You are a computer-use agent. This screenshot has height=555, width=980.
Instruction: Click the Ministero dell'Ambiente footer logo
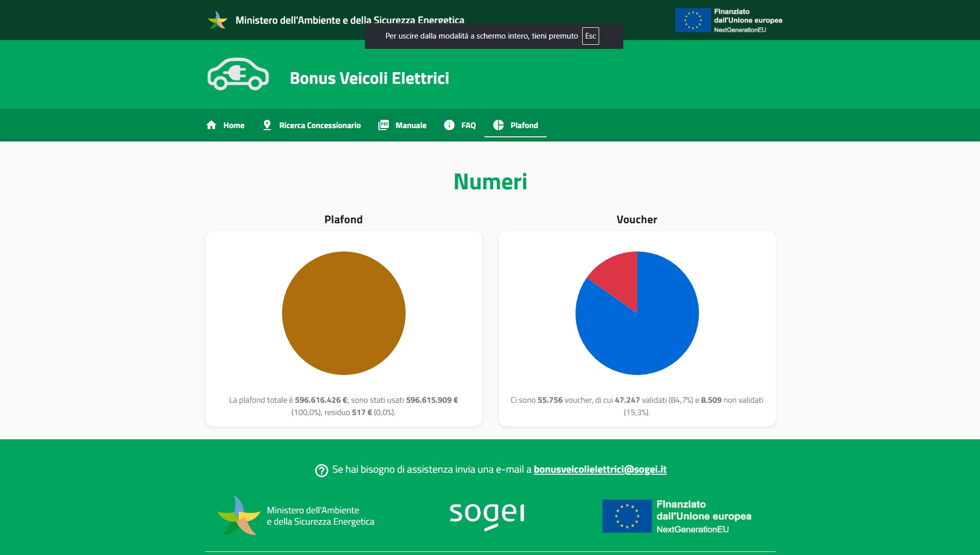pyautogui.click(x=239, y=515)
